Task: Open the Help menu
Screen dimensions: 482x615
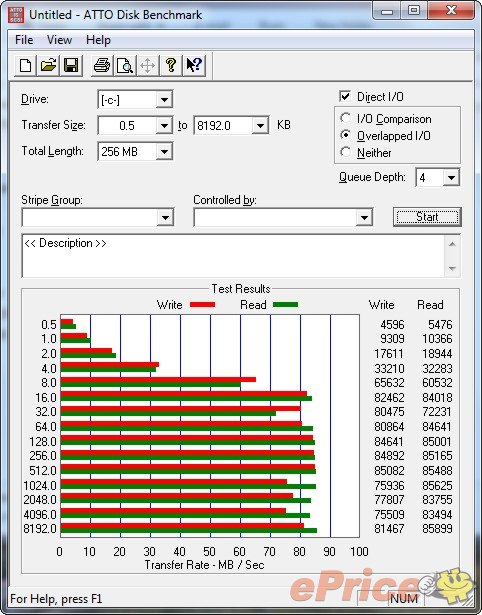Action: [98, 40]
